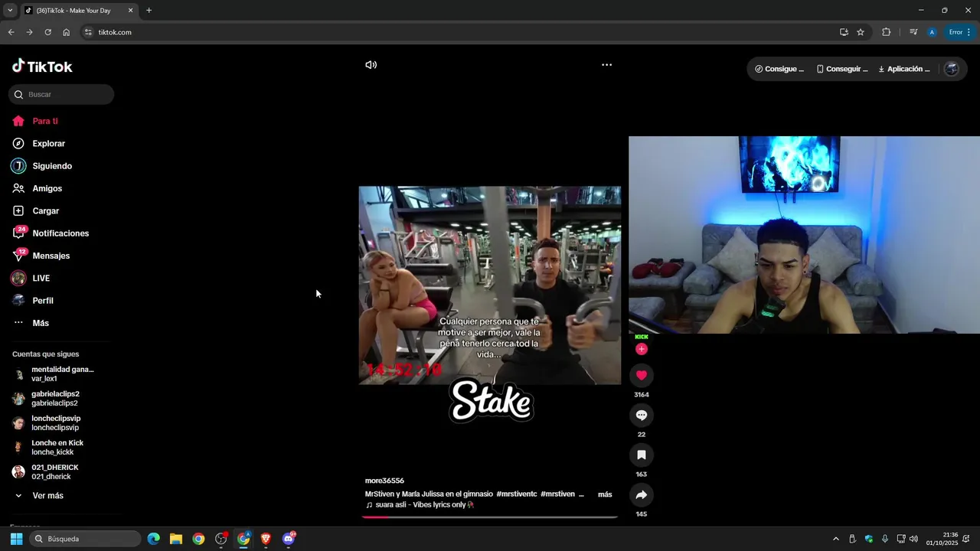
Task: Open a new browser tab
Action: [x=149, y=11]
